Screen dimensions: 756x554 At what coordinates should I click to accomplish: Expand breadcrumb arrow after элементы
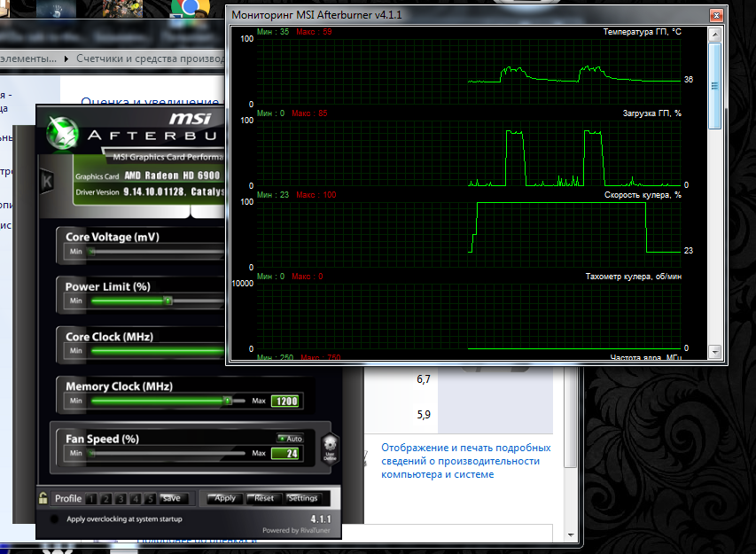pos(66,59)
